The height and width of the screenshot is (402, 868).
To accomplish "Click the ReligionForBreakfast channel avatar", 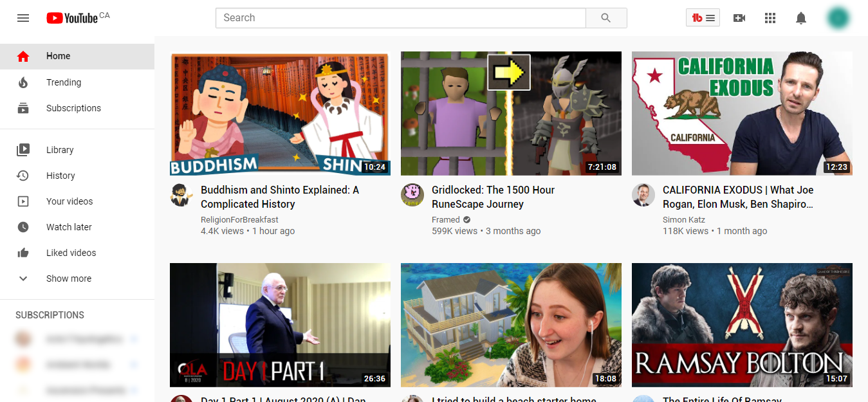I will (181, 195).
